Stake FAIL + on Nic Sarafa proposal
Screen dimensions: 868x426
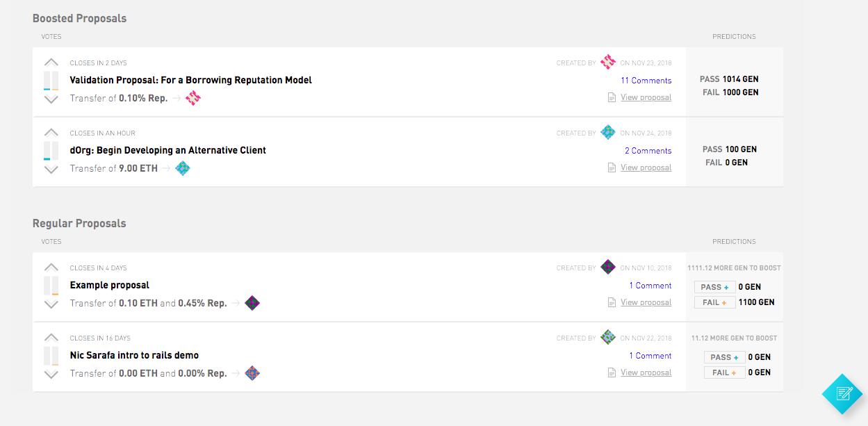point(725,372)
